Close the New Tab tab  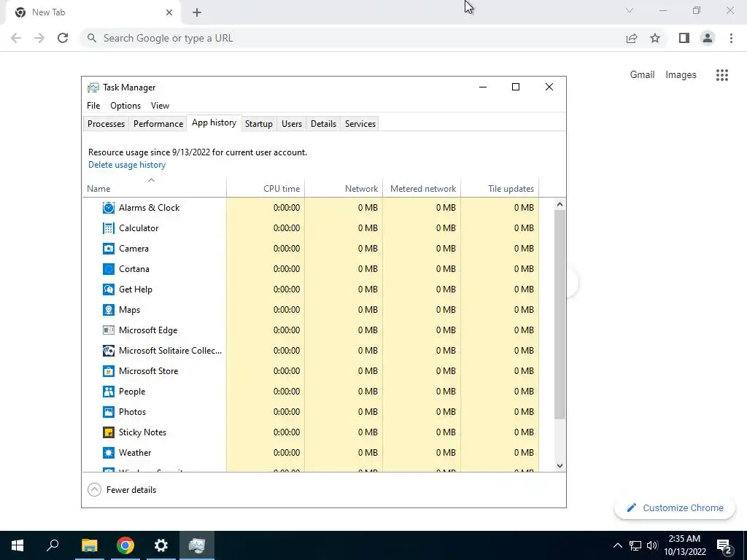[x=169, y=12]
